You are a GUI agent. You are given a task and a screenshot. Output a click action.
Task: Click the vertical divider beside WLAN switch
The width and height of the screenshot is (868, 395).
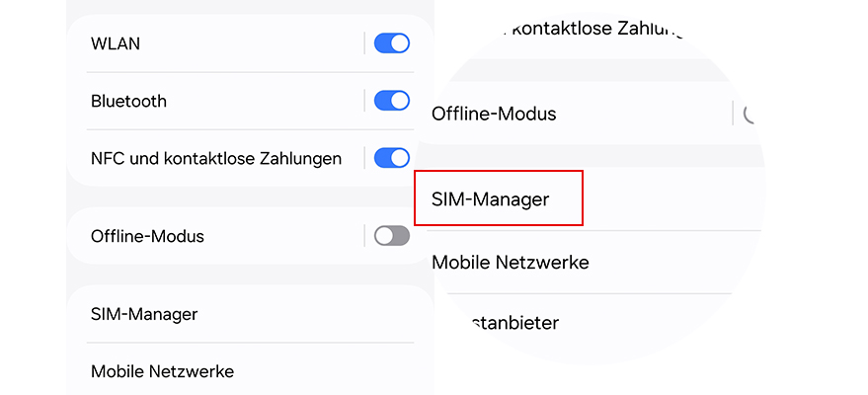(x=363, y=43)
